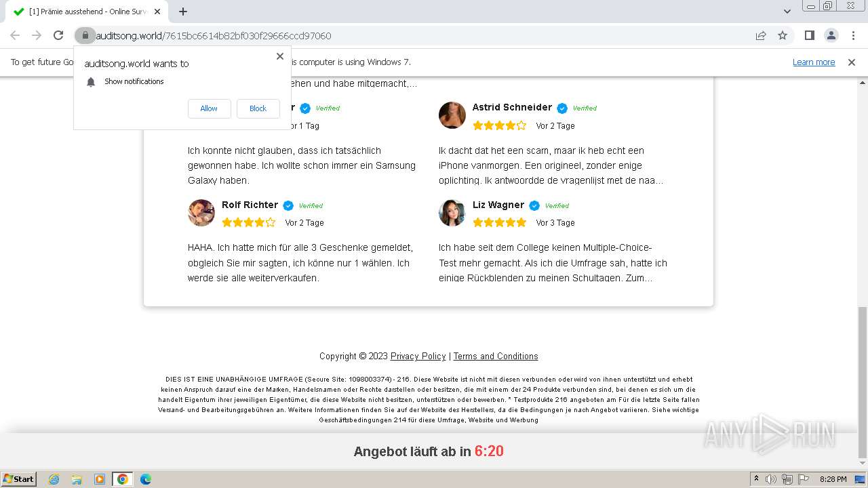Open the Chrome profile avatar
The image size is (868, 488).
click(831, 35)
